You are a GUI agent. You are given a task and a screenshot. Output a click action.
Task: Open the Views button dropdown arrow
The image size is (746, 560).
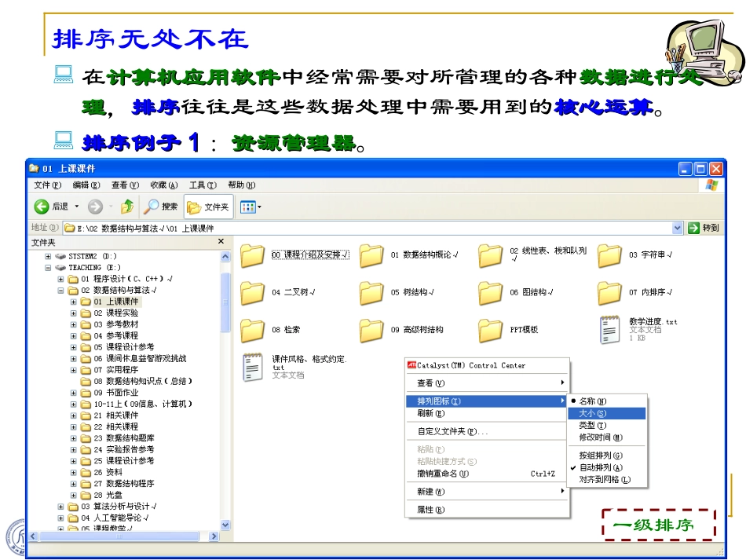click(259, 207)
